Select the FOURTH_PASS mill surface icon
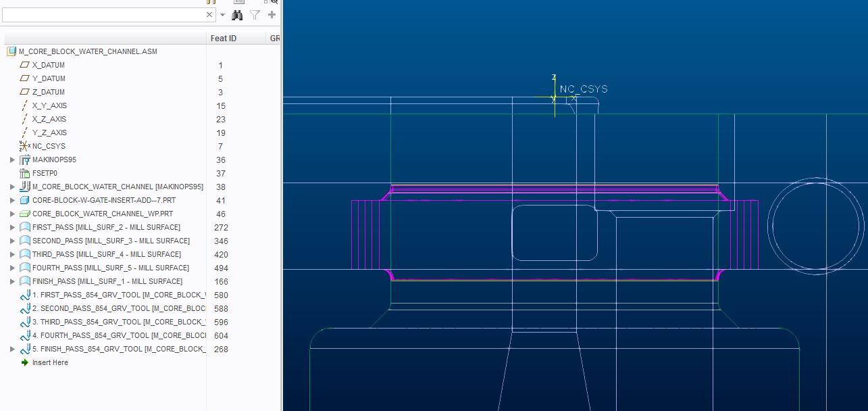The width and height of the screenshot is (868, 411). [x=25, y=268]
